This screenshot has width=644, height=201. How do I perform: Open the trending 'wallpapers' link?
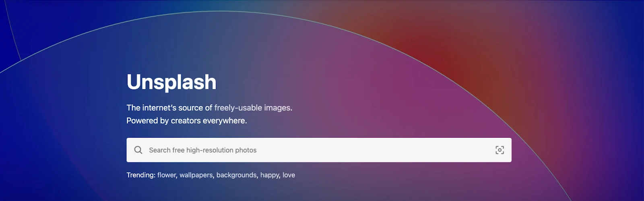point(196,175)
